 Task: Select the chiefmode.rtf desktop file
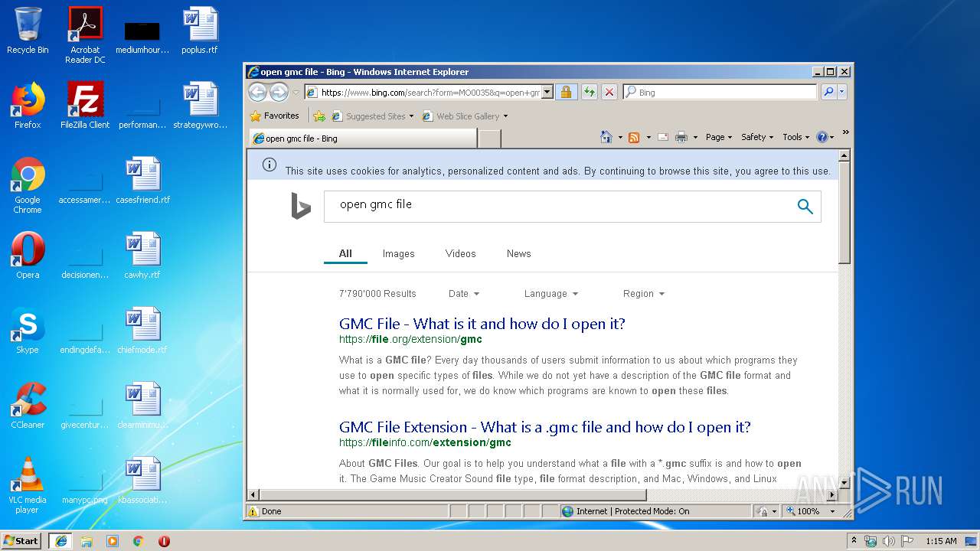143,331
